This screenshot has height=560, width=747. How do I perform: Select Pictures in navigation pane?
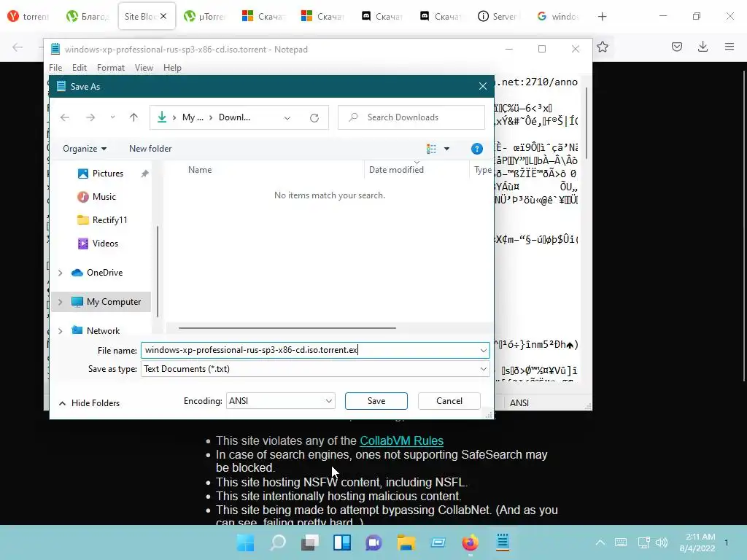108,174
